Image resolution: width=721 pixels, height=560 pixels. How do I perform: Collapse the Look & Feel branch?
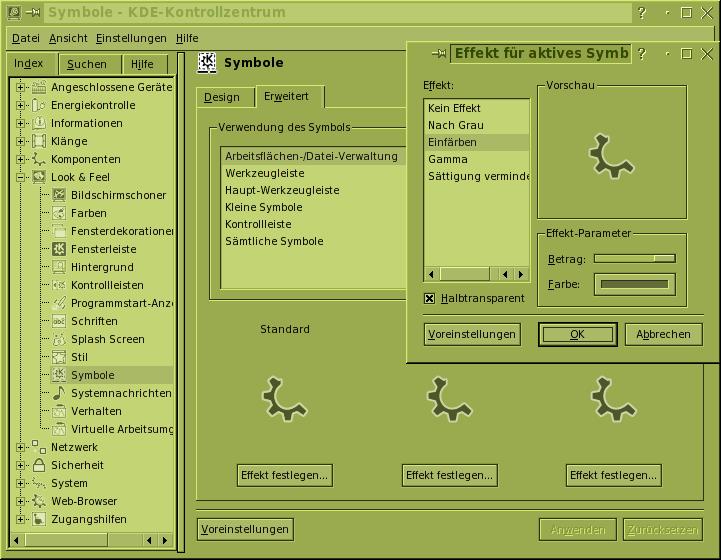20,177
